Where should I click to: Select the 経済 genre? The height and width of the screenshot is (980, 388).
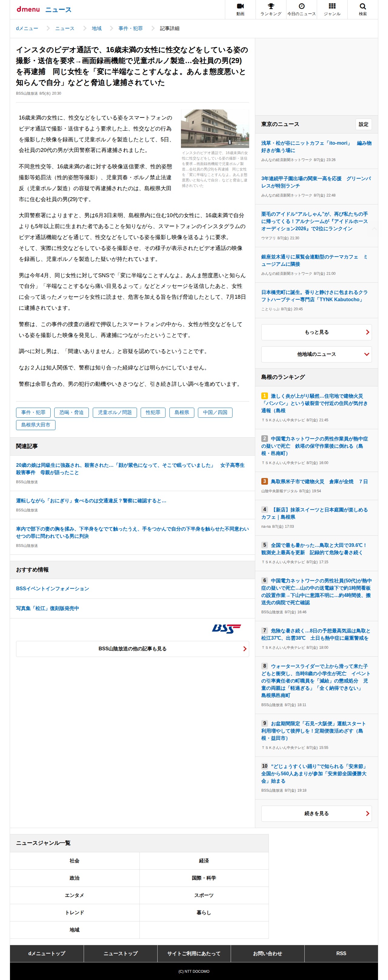204,860
